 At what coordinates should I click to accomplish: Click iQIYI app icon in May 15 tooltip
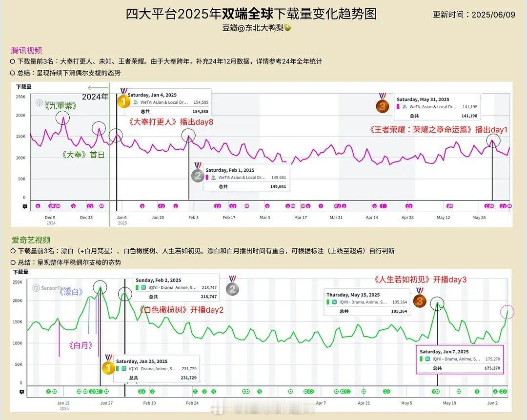click(x=334, y=302)
